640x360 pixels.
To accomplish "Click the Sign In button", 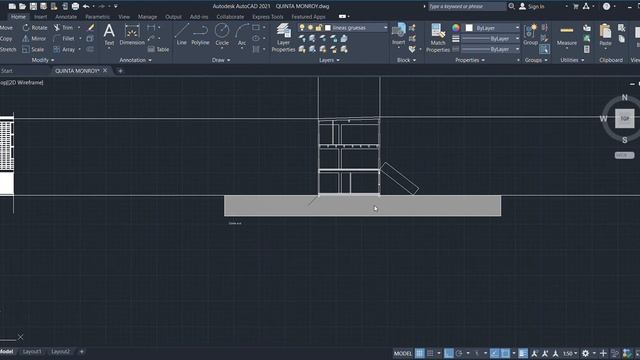I will [532, 6].
